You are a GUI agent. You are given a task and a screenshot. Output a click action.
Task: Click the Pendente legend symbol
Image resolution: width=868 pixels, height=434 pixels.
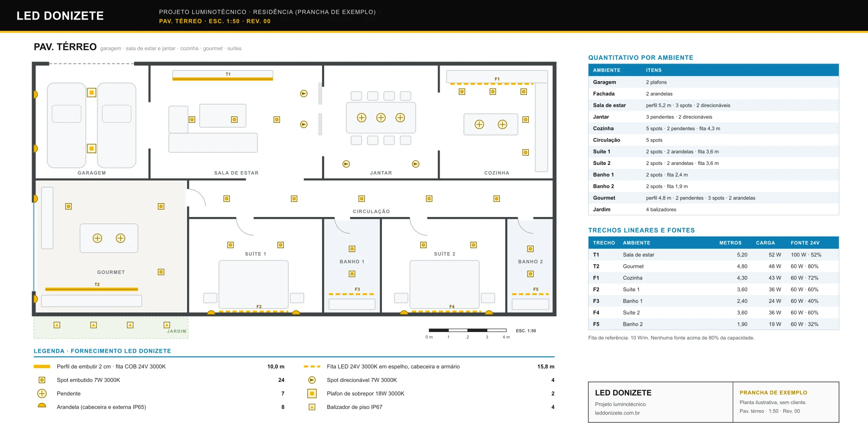tap(42, 394)
